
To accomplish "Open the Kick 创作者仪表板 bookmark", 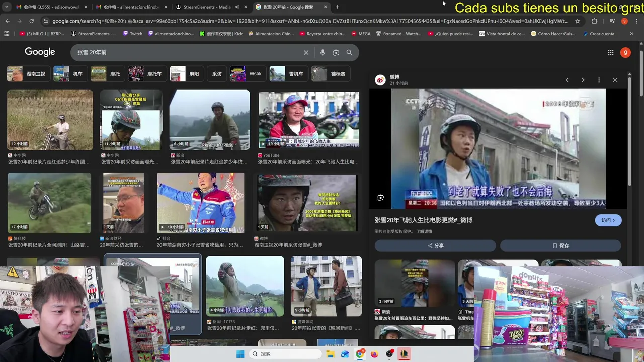I will 221,34.
